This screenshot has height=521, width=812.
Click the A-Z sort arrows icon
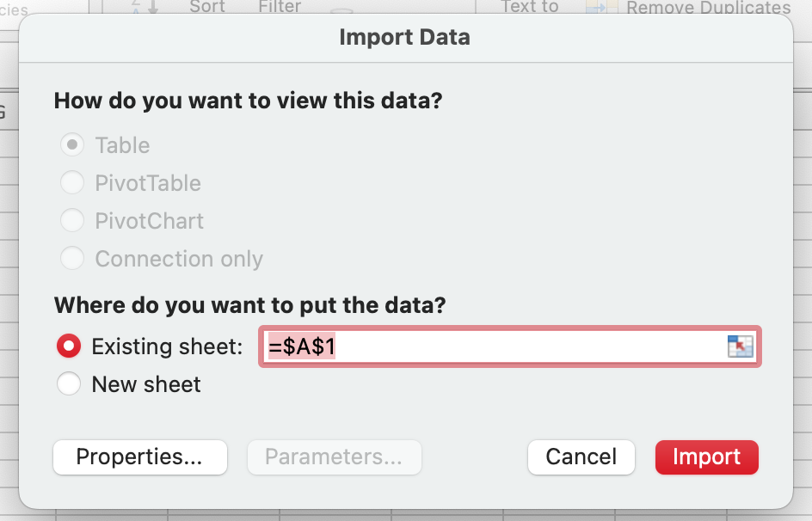[145, 7]
